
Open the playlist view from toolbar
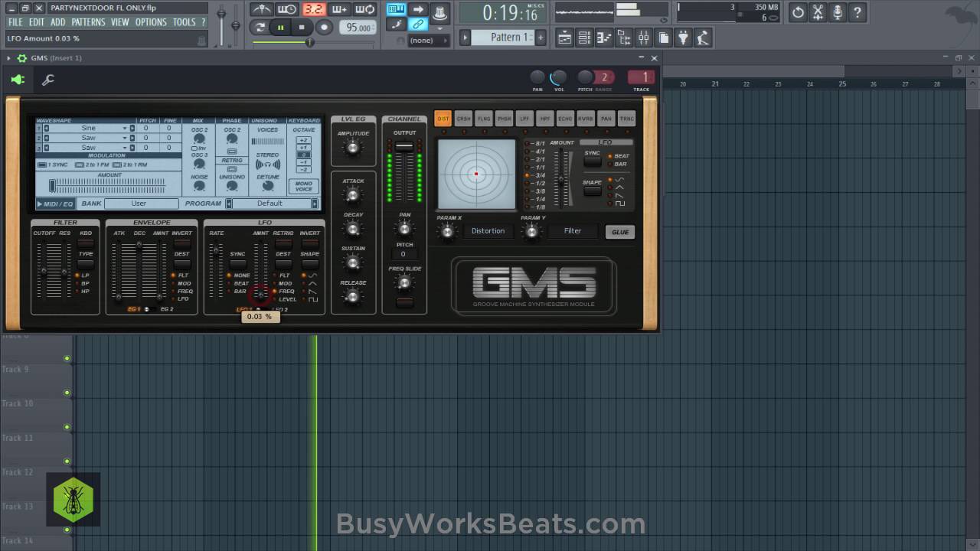pyautogui.click(x=565, y=37)
